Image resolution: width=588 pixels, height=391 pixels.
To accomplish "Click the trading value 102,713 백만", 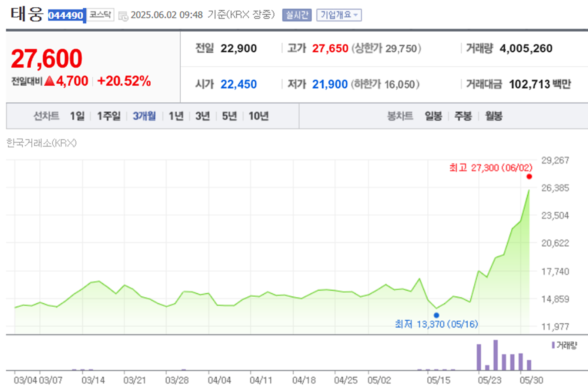I will [x=540, y=84].
